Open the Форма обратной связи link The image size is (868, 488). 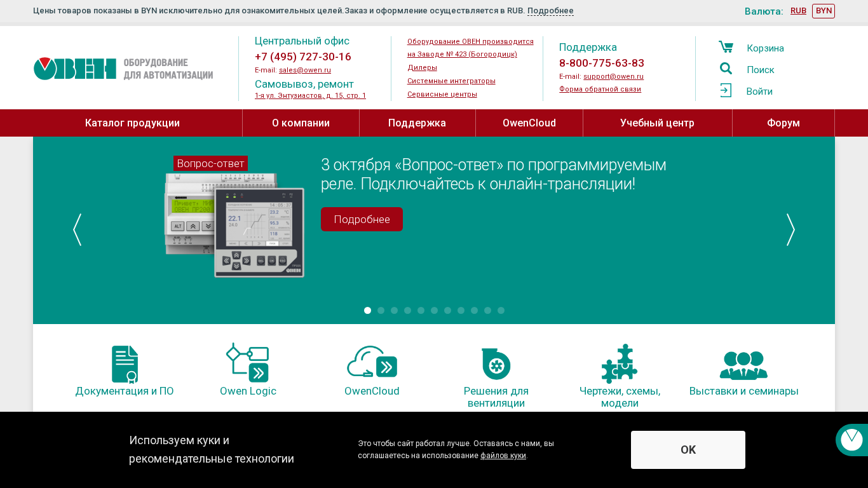pyautogui.click(x=600, y=89)
